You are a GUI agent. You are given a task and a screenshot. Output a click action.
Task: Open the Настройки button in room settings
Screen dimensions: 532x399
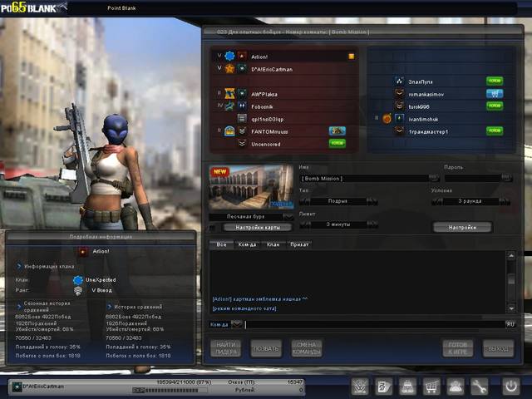[x=462, y=227]
